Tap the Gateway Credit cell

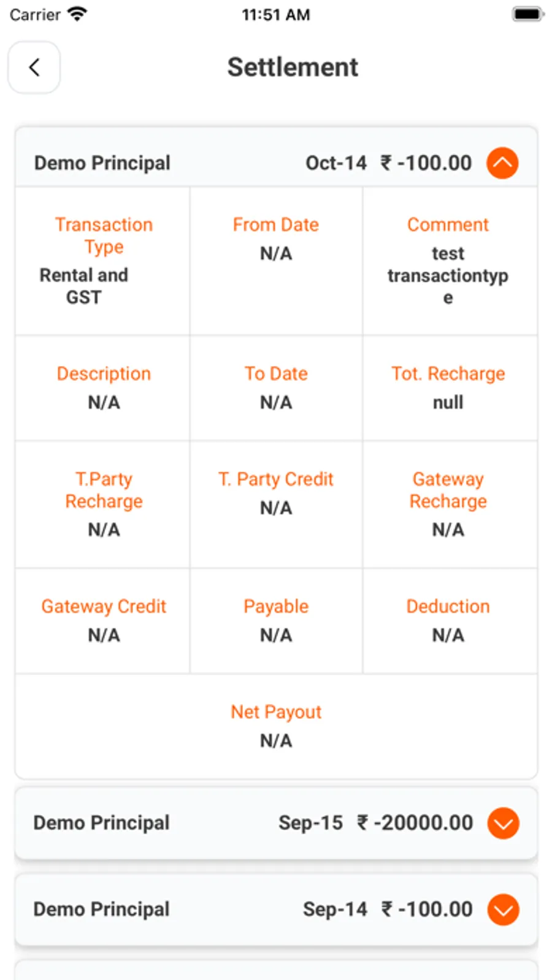[x=103, y=621]
